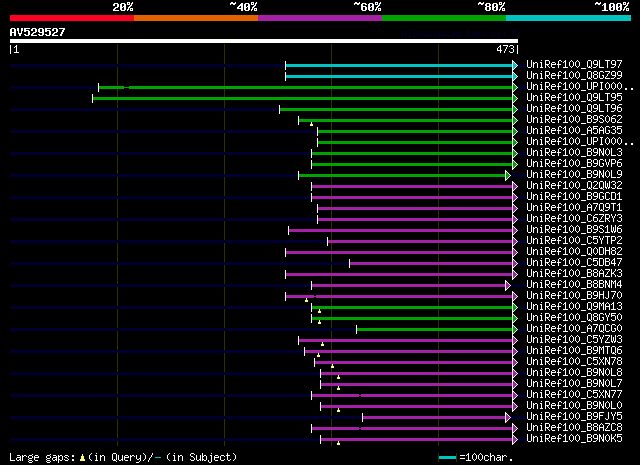
Task: Select the UniRef100_A7Q9T1 label
Action: [x=574, y=208]
